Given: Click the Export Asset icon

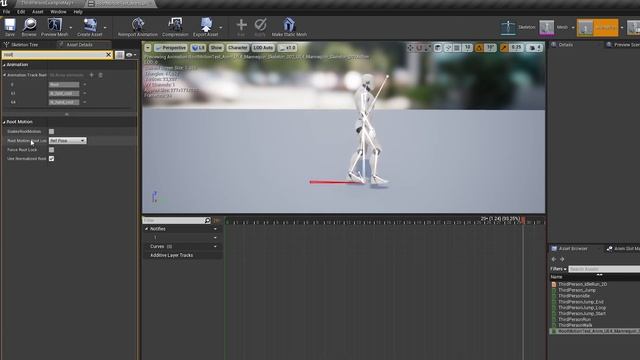Looking at the screenshot, I should point(206,25).
